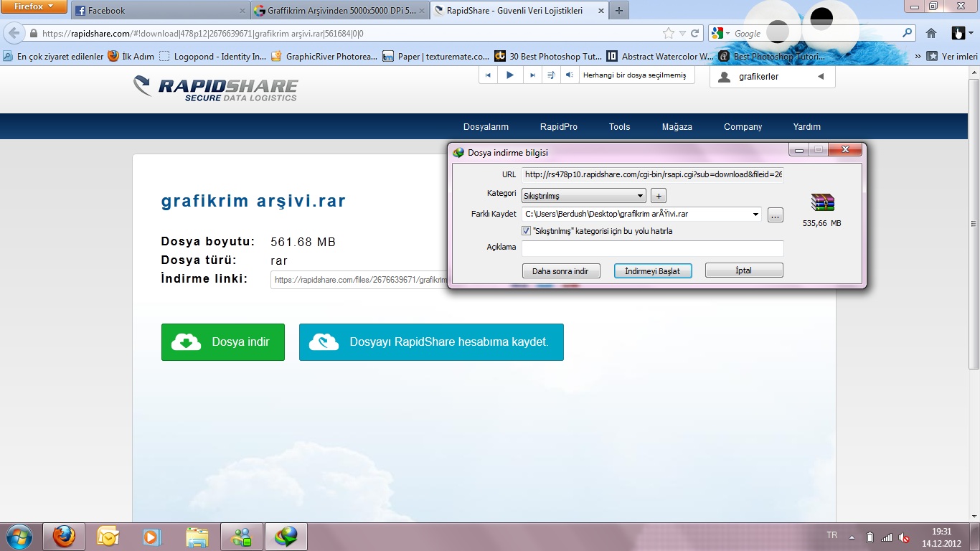Open the Logopond - Identity bookmark
Viewport: 980px width, 551px height.
[x=213, y=56]
